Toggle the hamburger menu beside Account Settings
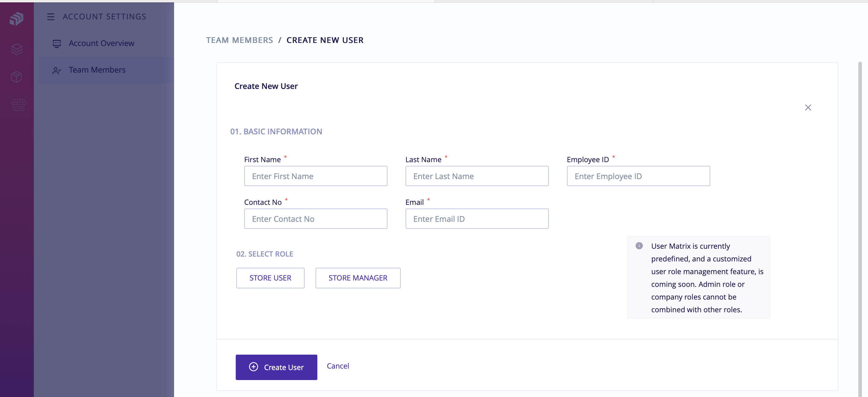 50,17
